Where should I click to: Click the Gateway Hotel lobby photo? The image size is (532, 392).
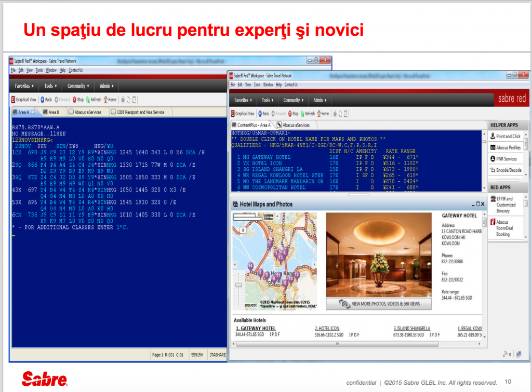(x=379, y=255)
